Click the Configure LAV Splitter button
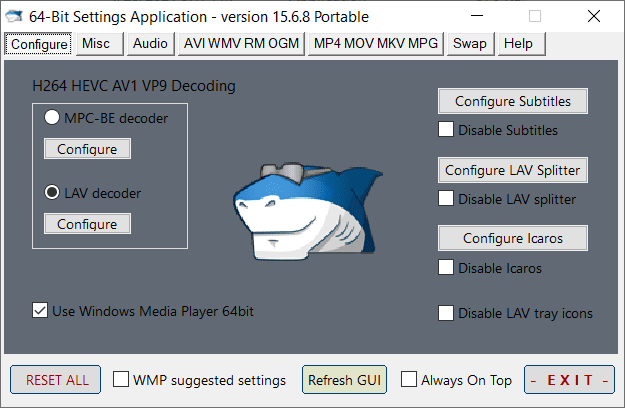Viewport: 625px width, 408px height. (x=512, y=170)
